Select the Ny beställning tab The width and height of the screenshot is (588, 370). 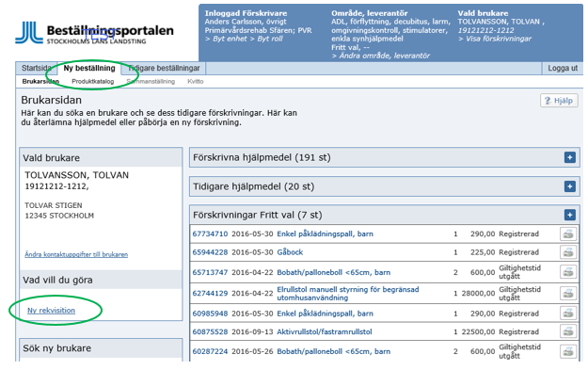point(89,69)
